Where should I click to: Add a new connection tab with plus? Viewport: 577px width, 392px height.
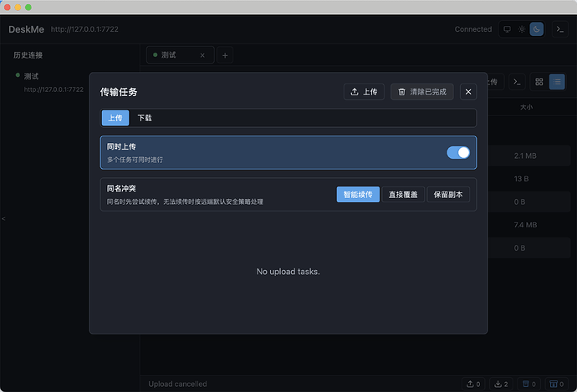(x=225, y=55)
